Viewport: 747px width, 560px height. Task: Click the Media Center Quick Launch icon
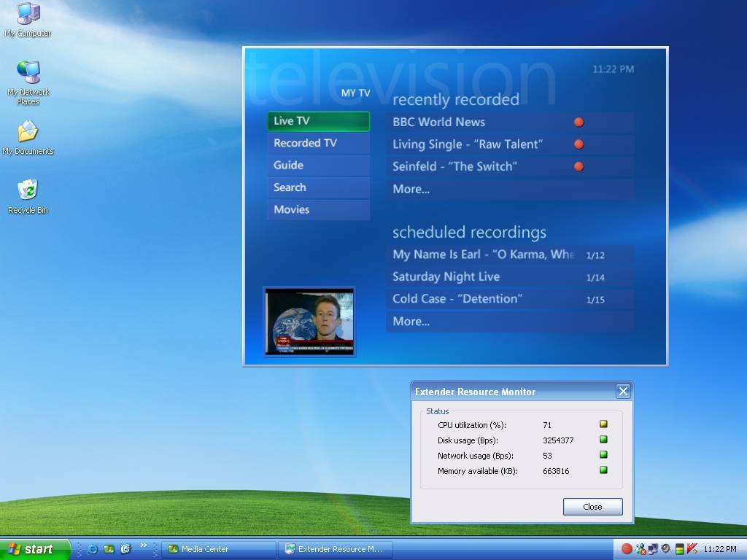(x=109, y=549)
